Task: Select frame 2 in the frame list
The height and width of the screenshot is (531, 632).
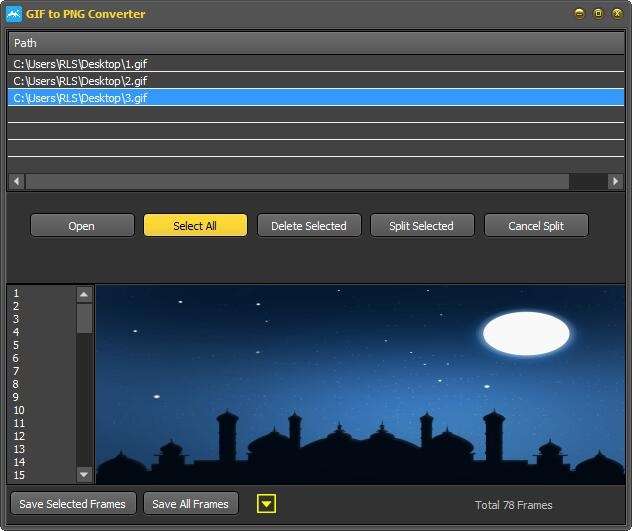Action: pos(42,306)
